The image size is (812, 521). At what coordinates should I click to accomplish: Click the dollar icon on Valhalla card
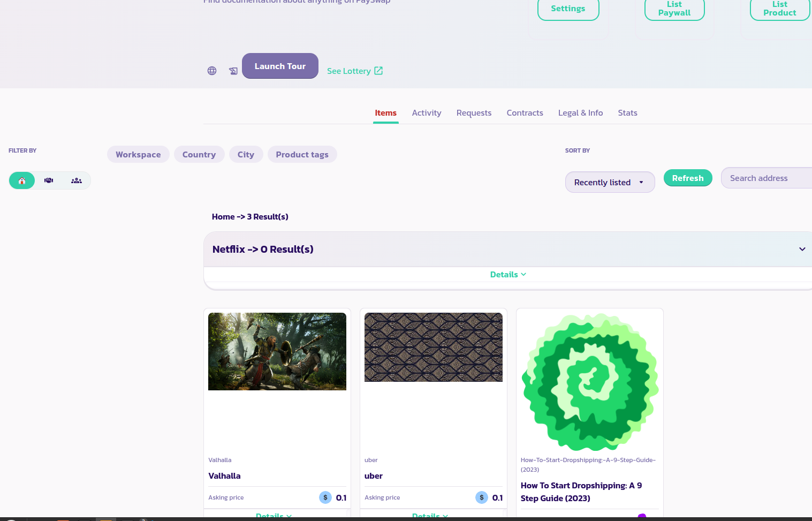(x=325, y=497)
